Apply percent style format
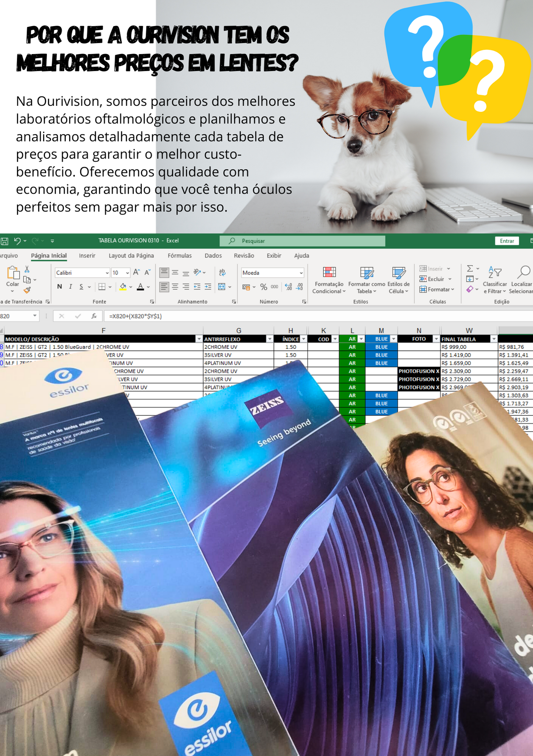This screenshot has height=756, width=533. pos(264,287)
